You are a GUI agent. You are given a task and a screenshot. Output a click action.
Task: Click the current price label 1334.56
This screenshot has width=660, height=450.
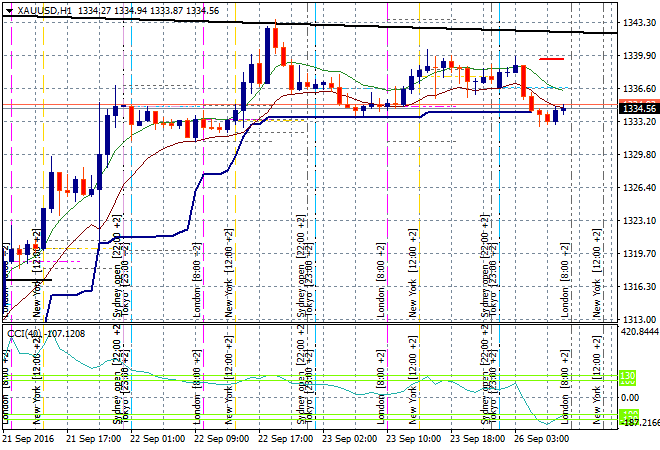tap(638, 109)
